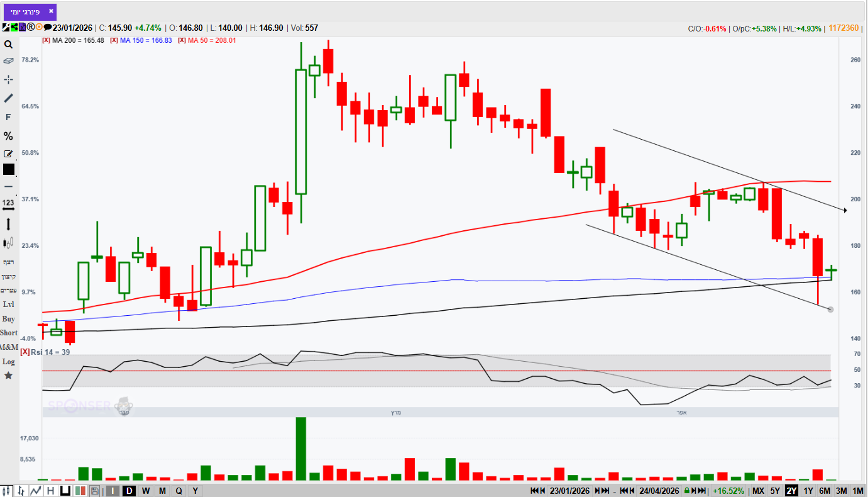
Task: Select the daily D interval
Action: click(129, 491)
